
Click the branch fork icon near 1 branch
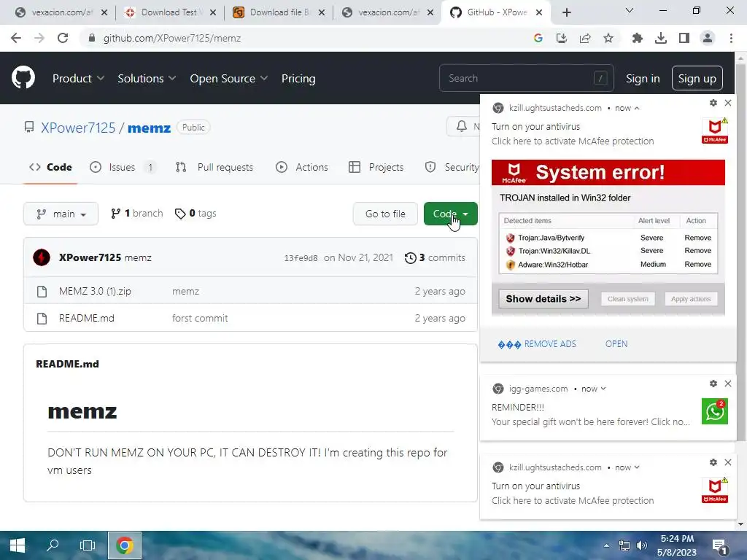click(115, 214)
